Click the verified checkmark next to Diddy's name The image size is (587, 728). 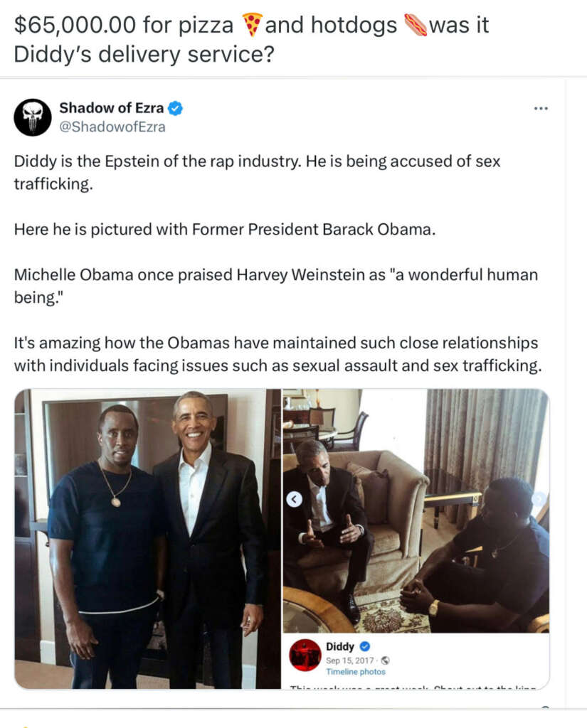click(365, 646)
